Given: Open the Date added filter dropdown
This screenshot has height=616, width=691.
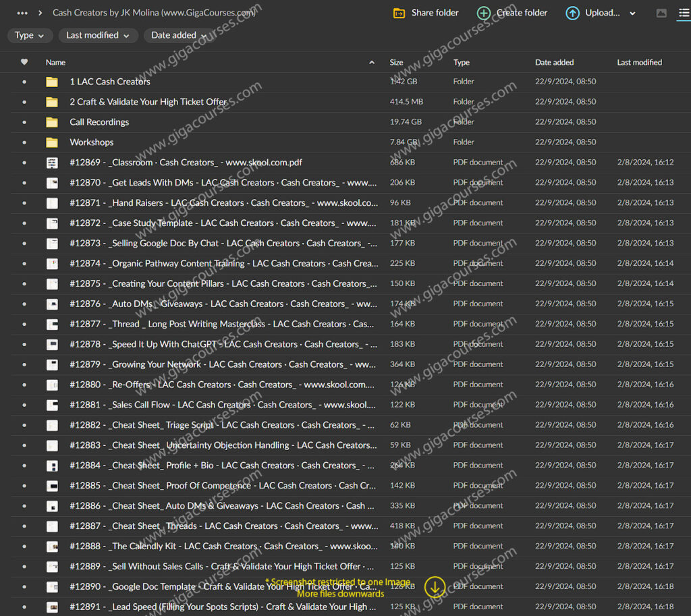Looking at the screenshot, I should [x=179, y=35].
